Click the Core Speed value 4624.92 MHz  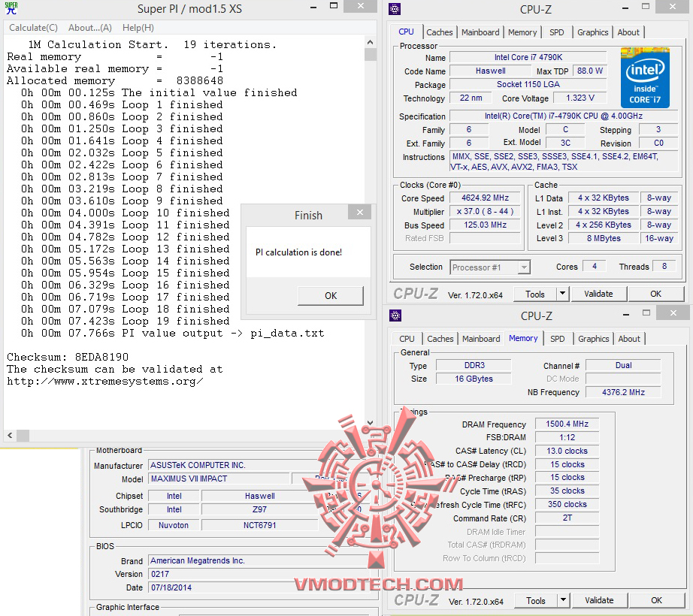[x=485, y=198]
